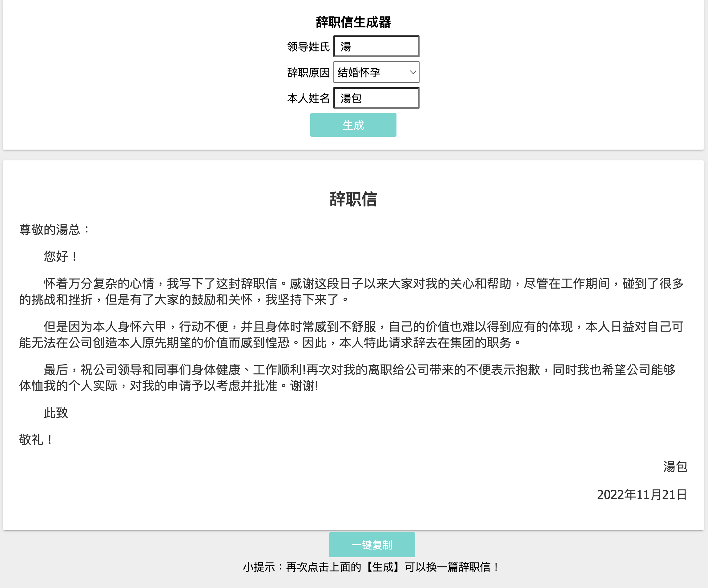This screenshot has width=708, height=588.
Task: Click the 湯包 signature in the letter
Action: tap(675, 467)
